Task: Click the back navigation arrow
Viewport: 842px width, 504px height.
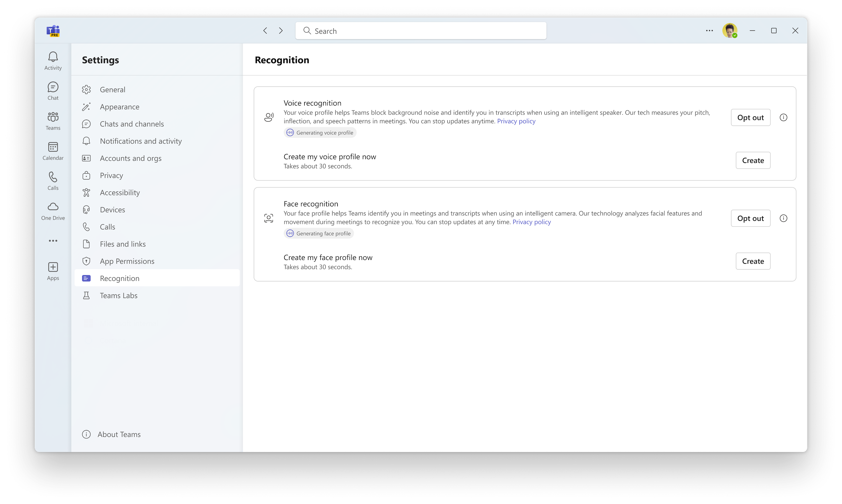Action: click(x=265, y=31)
